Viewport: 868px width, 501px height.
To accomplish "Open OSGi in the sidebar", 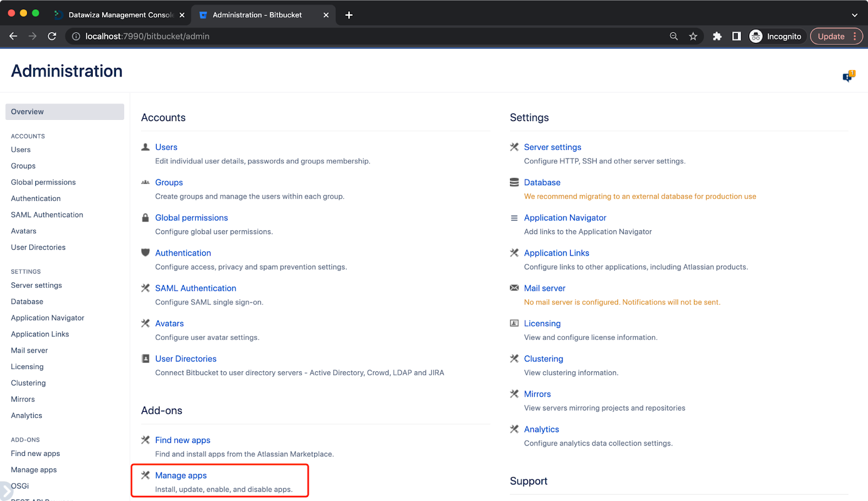I will click(x=20, y=486).
